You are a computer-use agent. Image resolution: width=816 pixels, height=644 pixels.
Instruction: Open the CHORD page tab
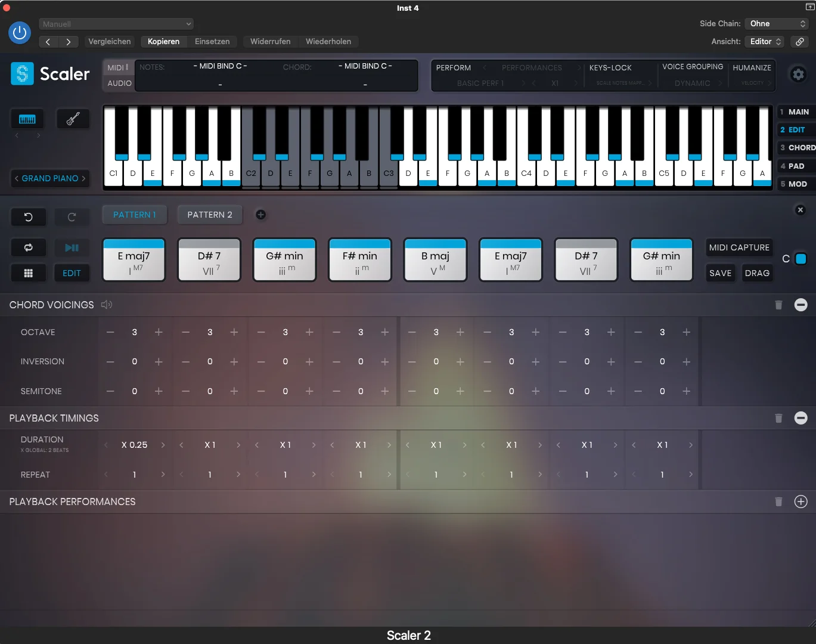point(797,147)
